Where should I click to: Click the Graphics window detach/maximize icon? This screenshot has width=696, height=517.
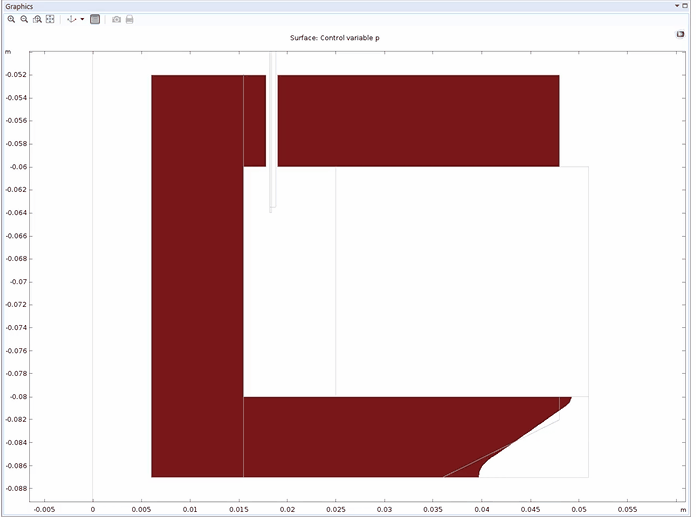coord(685,6)
